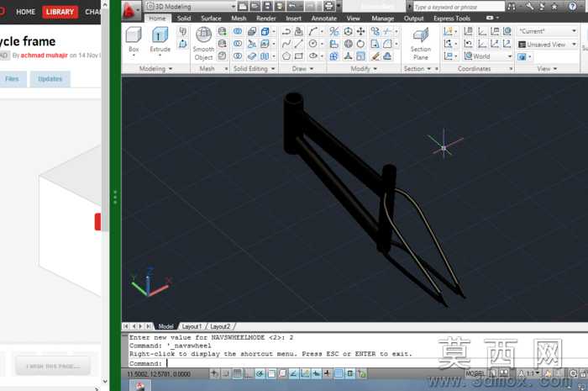This screenshot has height=391, width=588.
Task: Switch to the Layout2 tab
Action: click(220, 326)
